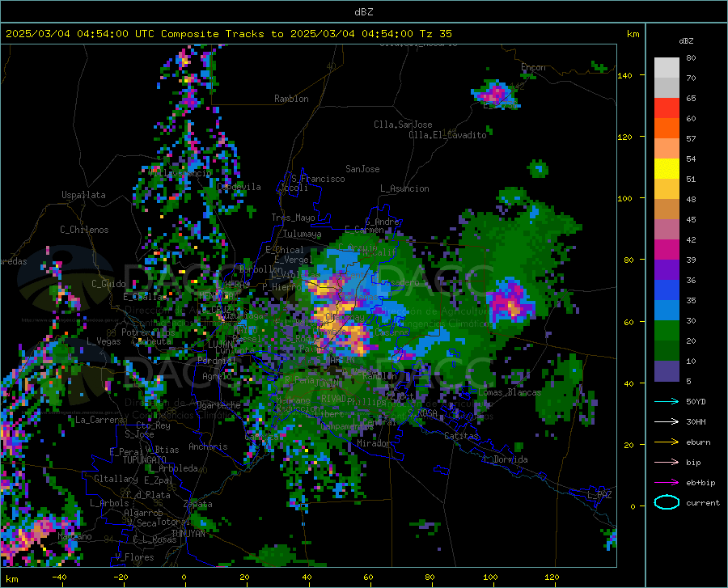The height and width of the screenshot is (588, 728).
Task: Click the TUNUYAN place label
Action: [x=188, y=533]
